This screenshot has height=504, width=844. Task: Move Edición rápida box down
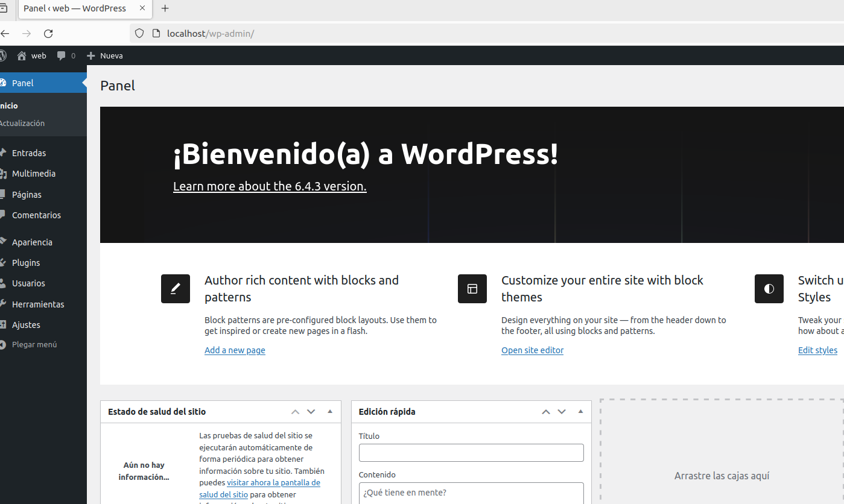pos(562,412)
